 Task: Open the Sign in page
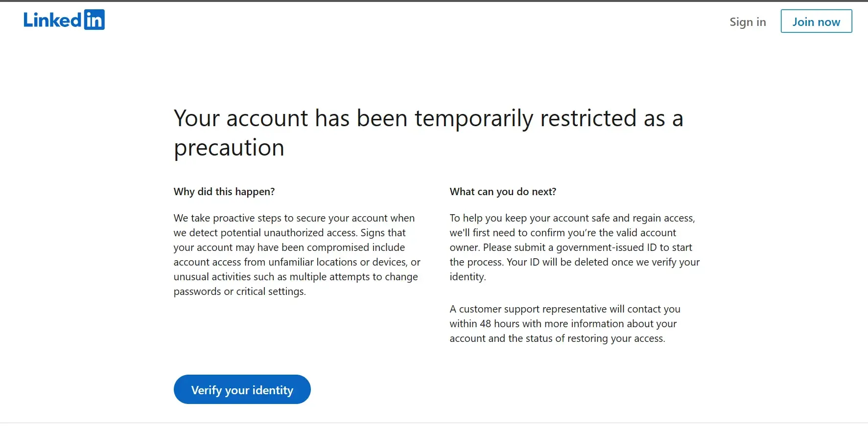point(748,22)
